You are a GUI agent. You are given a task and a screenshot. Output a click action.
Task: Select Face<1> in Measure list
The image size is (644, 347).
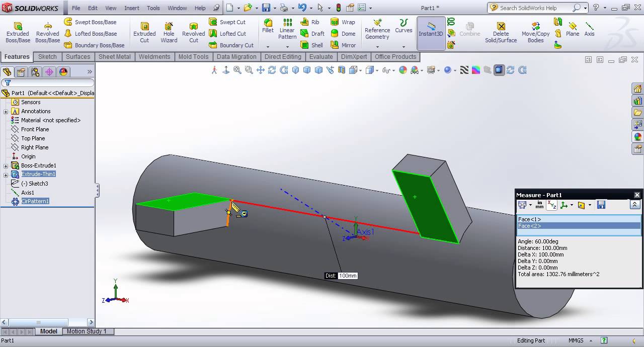[x=579, y=219]
